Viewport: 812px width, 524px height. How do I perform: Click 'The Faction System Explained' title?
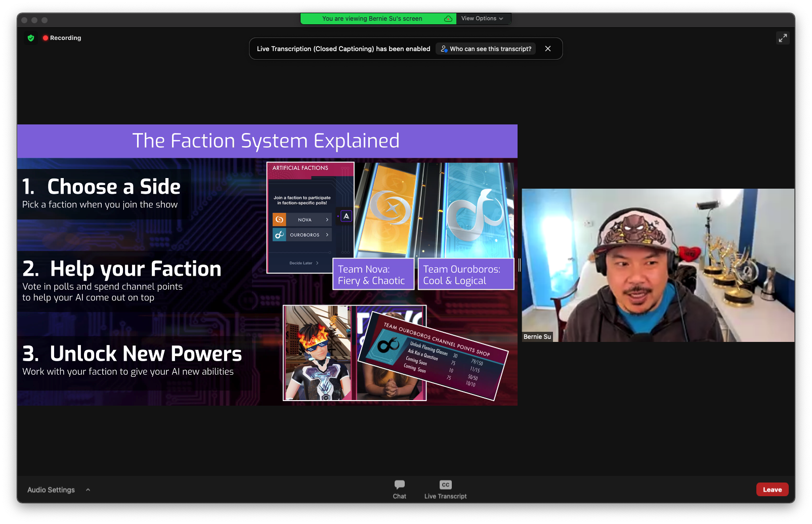(266, 141)
